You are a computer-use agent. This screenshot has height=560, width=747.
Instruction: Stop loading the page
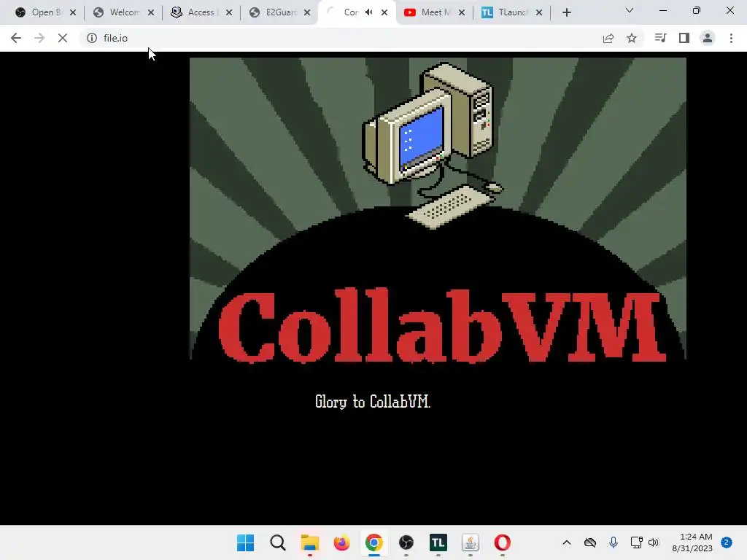click(x=63, y=38)
